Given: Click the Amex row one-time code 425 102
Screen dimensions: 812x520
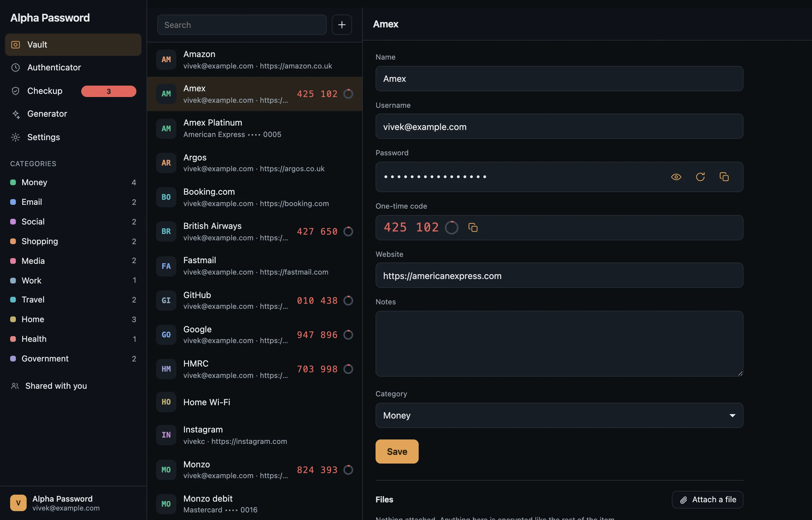Looking at the screenshot, I should click(x=317, y=94).
